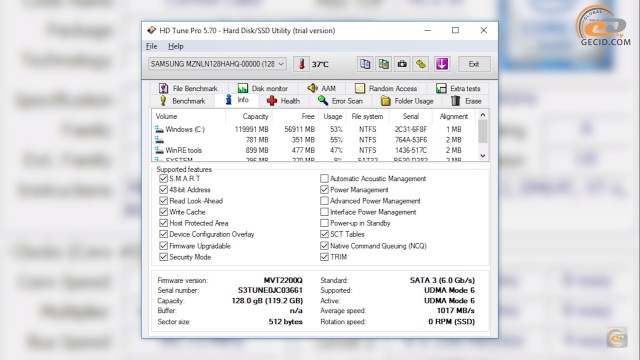Click the unnamed 781 MB volume icon

coord(159,140)
